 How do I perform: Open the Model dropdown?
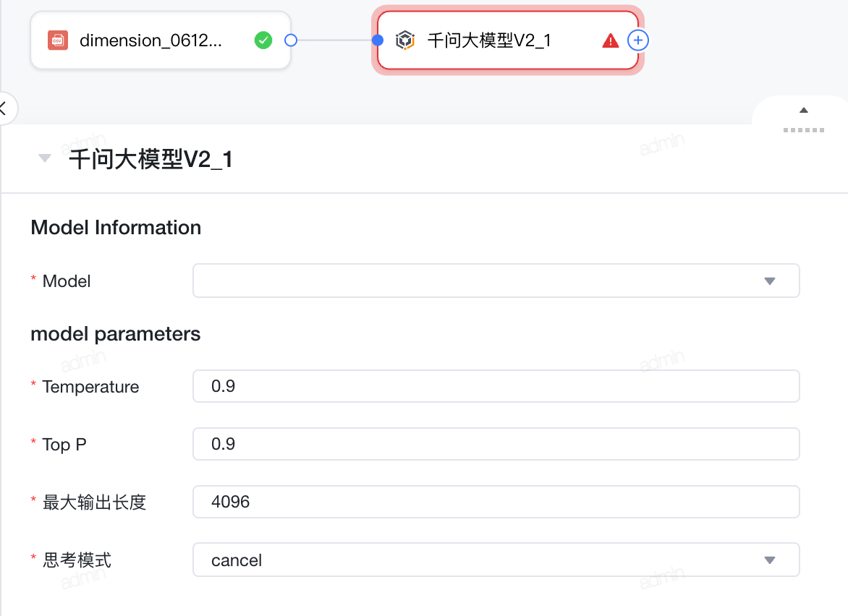496,281
